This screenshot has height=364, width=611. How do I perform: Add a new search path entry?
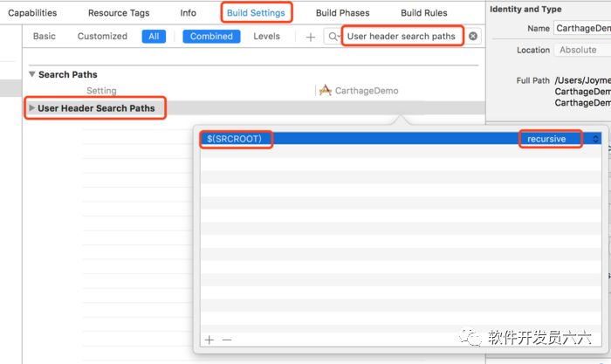pos(209,340)
